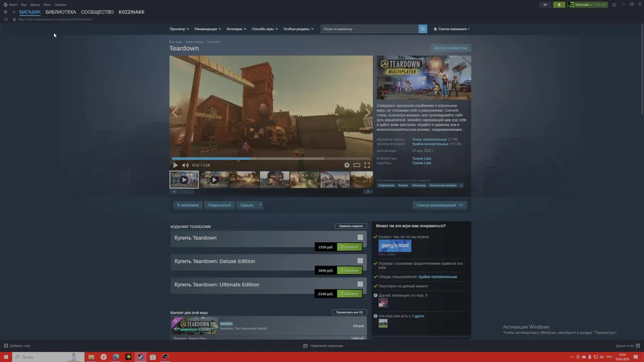The image size is (644, 362).
Task: Expand the Категории dropdown
Action: [236, 29]
